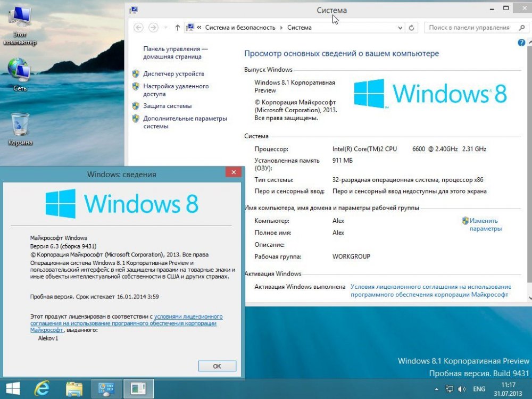532x399 pixels.
Task: Open the license terms link in Система window
Action: tap(431, 290)
